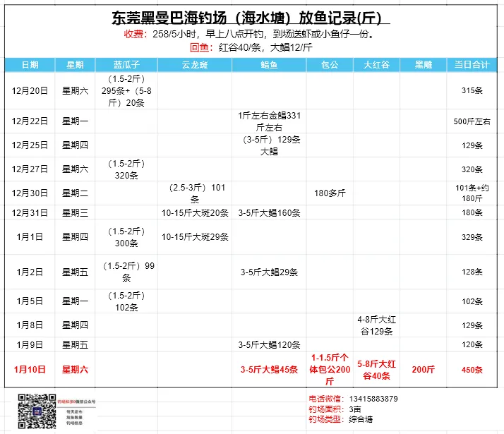Click the 295条+（5-8斤）20条 cell
504x434 pixels.
[x=126, y=91]
